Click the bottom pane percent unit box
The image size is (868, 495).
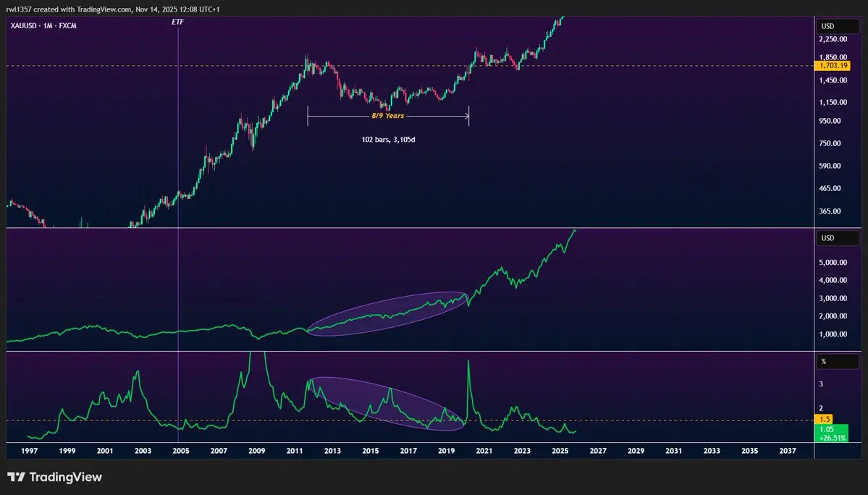click(838, 361)
